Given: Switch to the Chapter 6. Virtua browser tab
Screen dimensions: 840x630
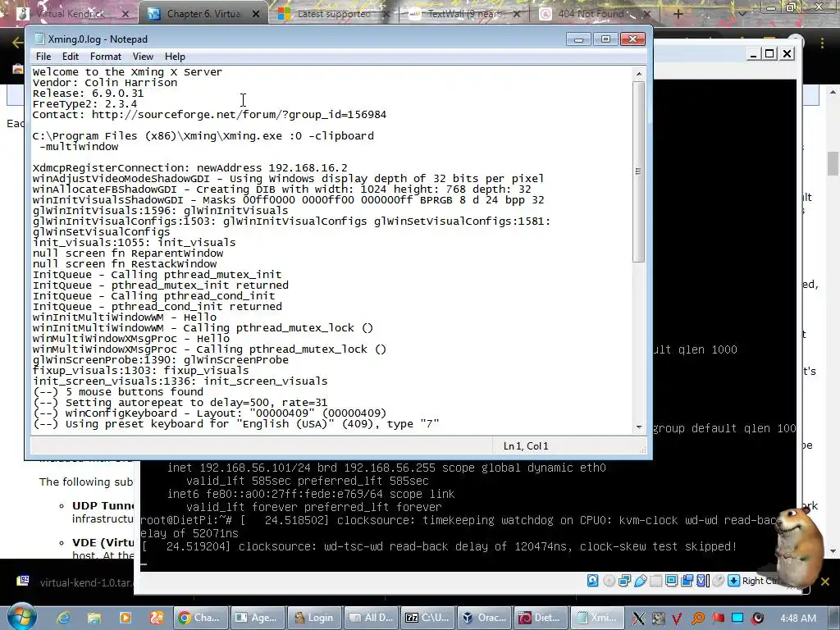Looking at the screenshot, I should click(203, 13).
